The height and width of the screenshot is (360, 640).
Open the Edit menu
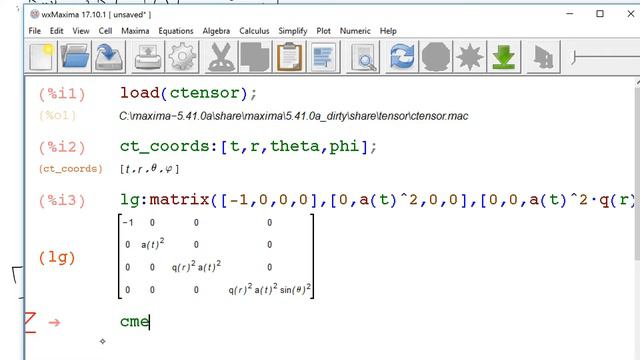pyautogui.click(x=56, y=31)
